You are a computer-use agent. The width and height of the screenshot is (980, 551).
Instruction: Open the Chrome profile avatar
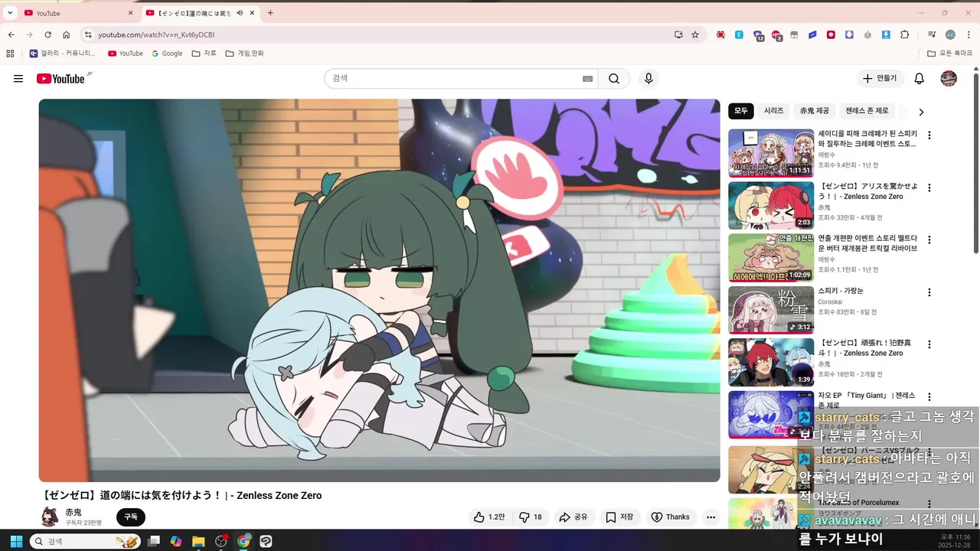tap(950, 34)
